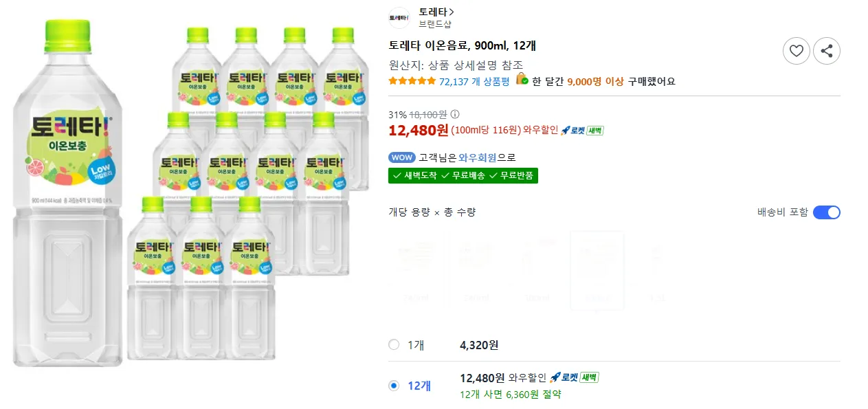Open the main Toreta bottle product image

click(x=67, y=192)
